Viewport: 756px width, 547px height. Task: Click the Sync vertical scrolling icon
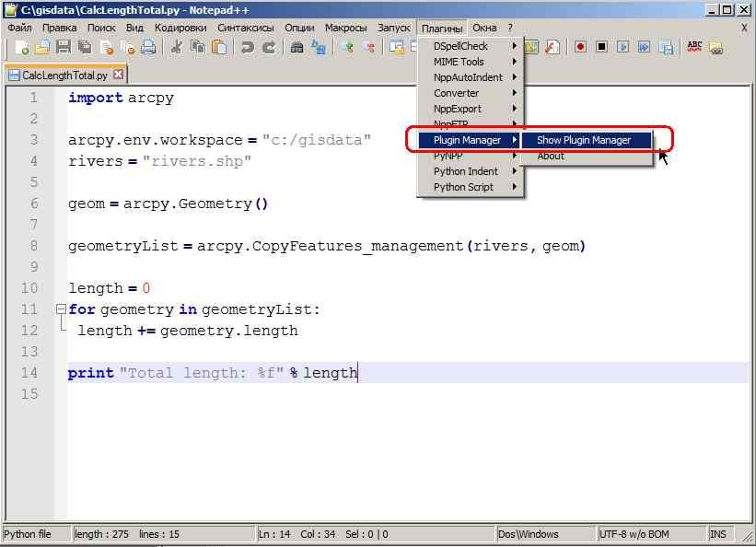397,48
